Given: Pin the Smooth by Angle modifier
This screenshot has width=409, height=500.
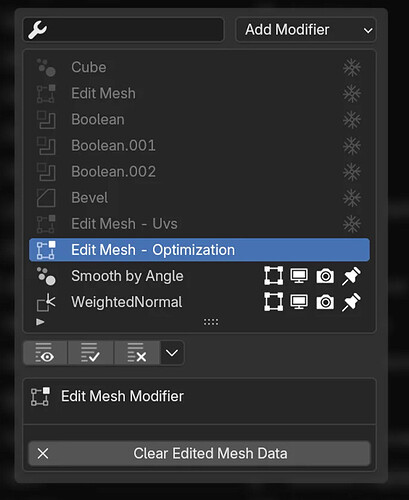Looking at the screenshot, I should [x=351, y=276].
